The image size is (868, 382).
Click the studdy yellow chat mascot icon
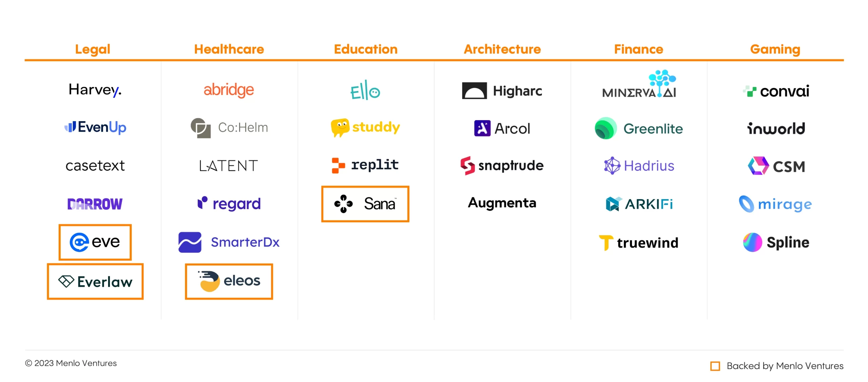(340, 128)
